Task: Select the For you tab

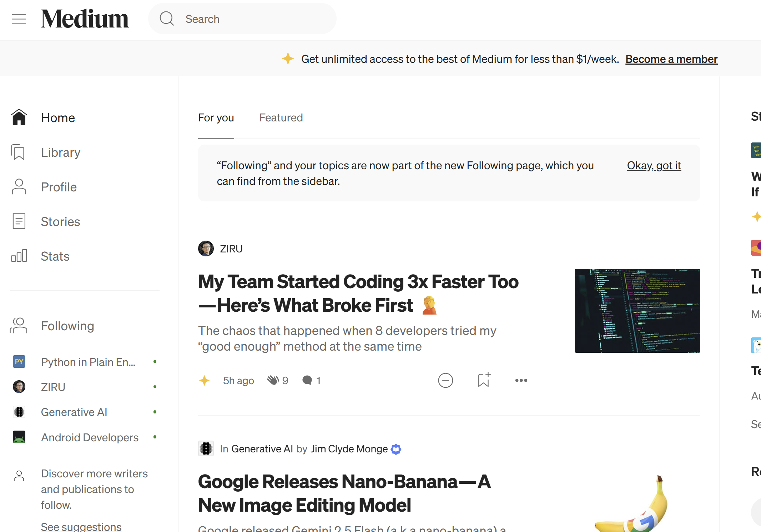Action: point(216,117)
